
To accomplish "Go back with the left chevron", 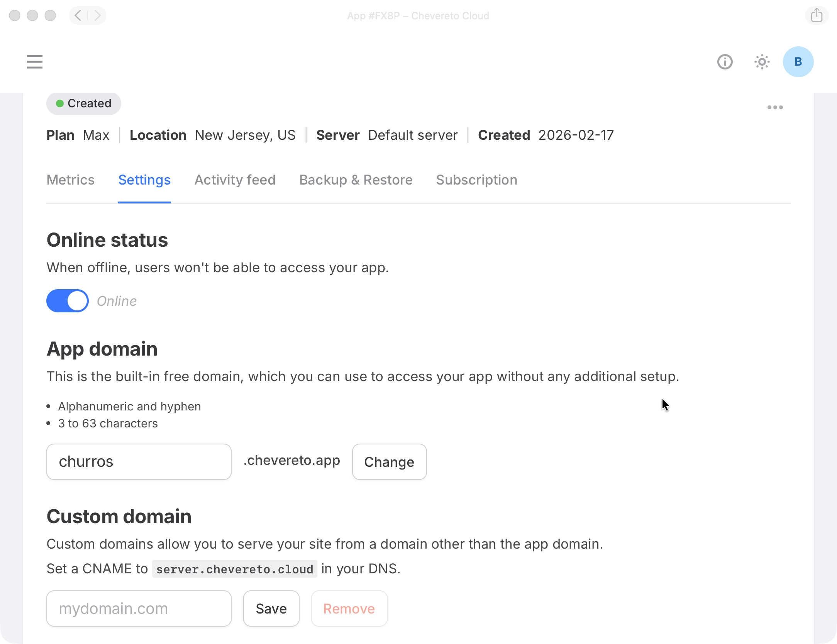I will [78, 15].
